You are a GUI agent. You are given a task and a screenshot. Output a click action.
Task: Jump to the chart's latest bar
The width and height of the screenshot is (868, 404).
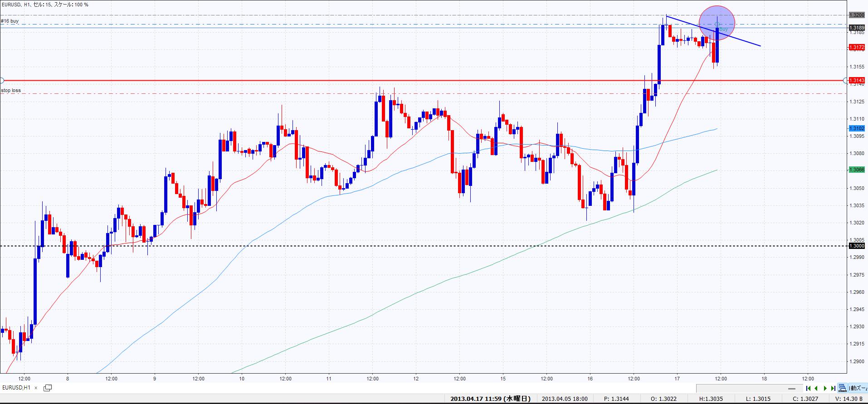coord(833,388)
